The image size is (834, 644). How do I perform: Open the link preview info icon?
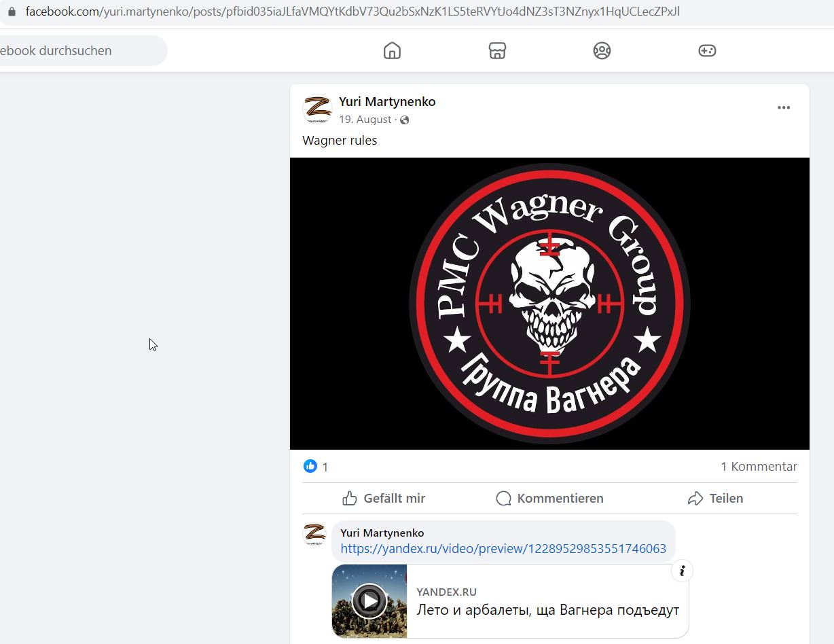(682, 571)
